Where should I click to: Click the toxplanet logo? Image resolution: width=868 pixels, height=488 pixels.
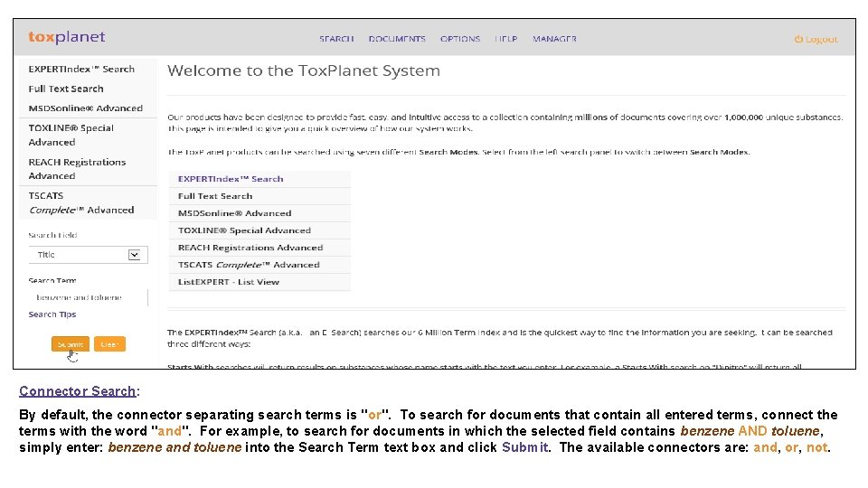pyautogui.click(x=66, y=37)
